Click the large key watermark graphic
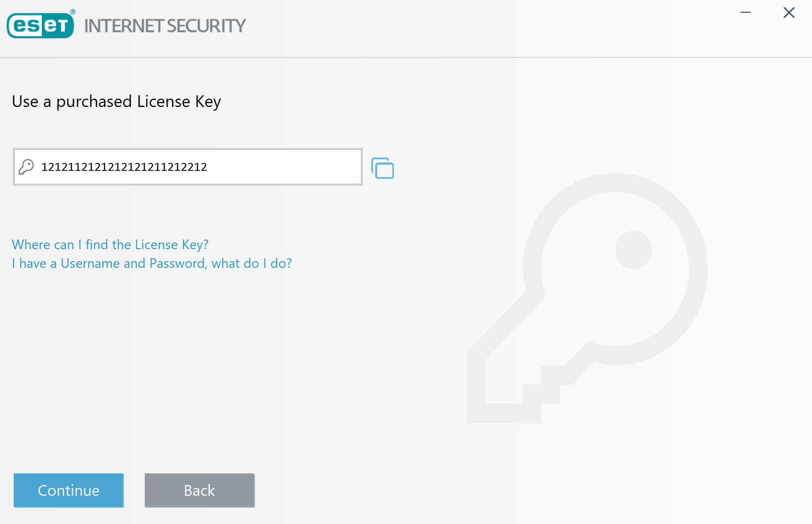Viewport: 812px width, 524px height. 587,298
